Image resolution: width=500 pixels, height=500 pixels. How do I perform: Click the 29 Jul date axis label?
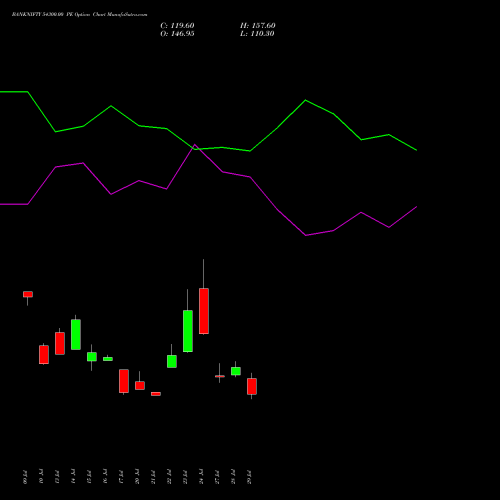249,477
